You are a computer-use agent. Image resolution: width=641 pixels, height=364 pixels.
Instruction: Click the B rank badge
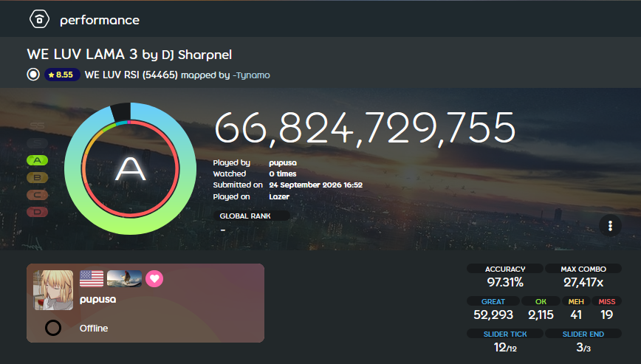(x=37, y=178)
